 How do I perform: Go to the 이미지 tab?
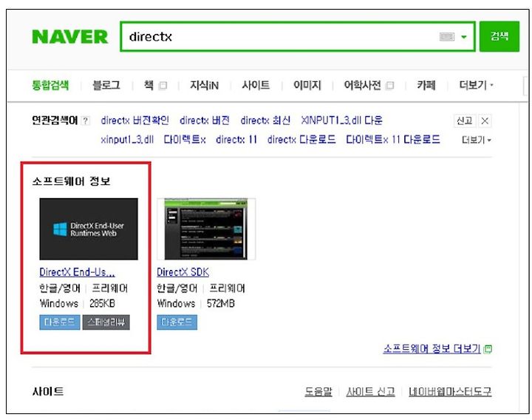click(307, 85)
